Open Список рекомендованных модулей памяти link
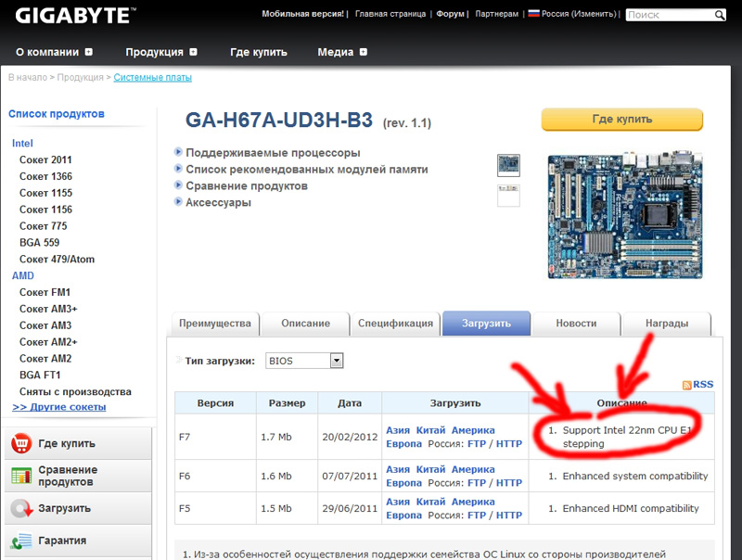742x560 pixels. pos(307,169)
